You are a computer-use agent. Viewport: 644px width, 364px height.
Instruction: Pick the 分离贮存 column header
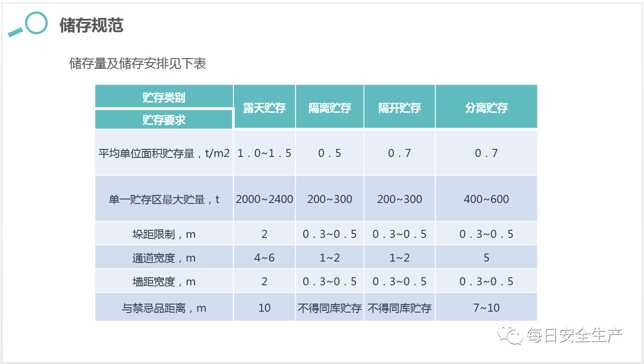(x=486, y=107)
